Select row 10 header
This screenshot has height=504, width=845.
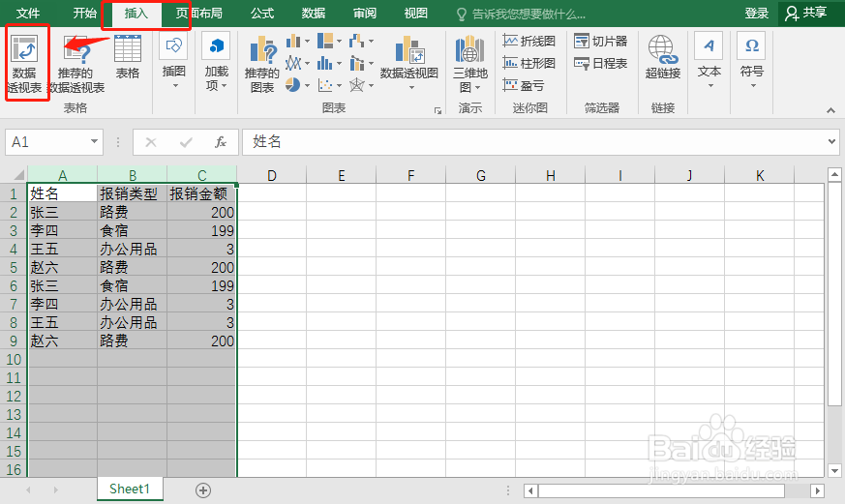(14, 359)
